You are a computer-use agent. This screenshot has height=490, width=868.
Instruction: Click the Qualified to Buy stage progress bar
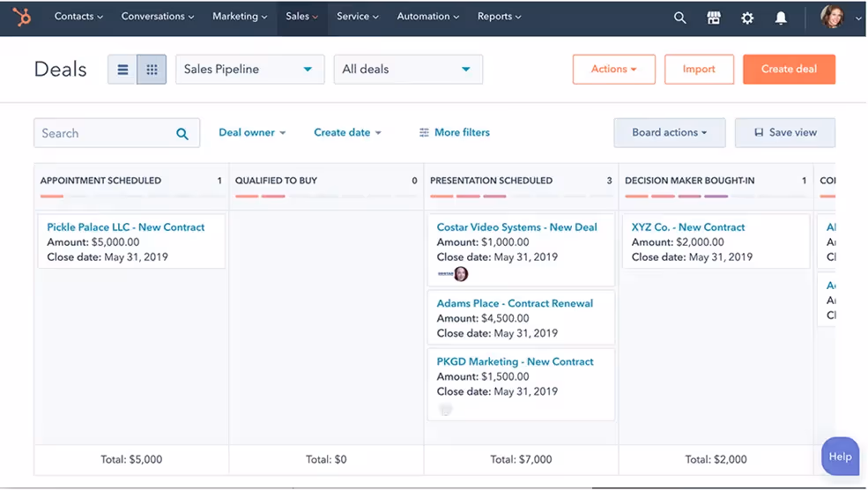click(326, 196)
